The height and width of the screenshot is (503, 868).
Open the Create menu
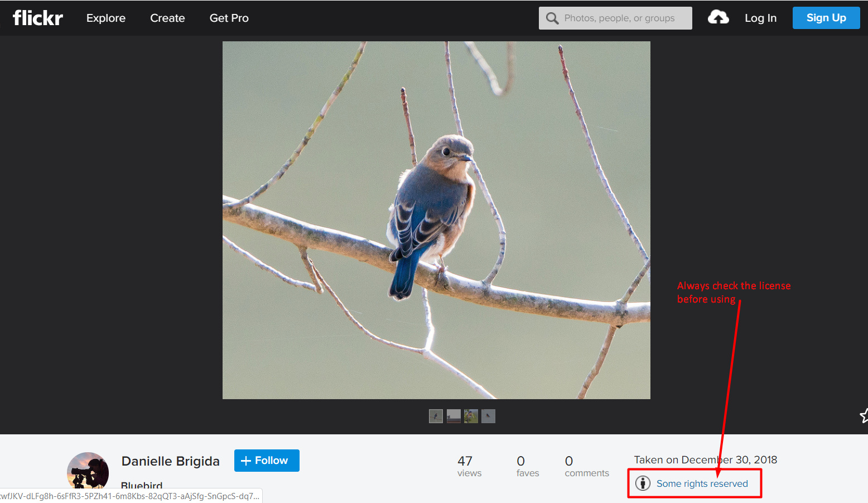point(167,18)
